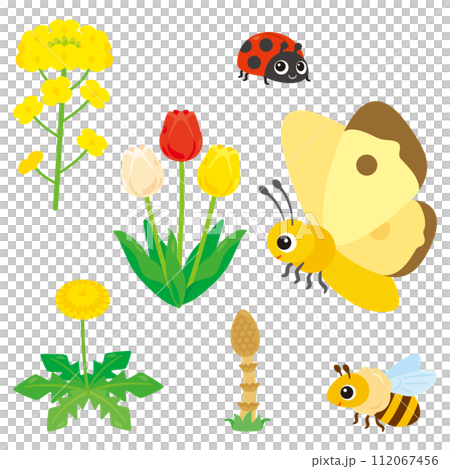Click the yellow tulip bloom
The height and width of the screenshot is (469, 450).
(x=219, y=171)
